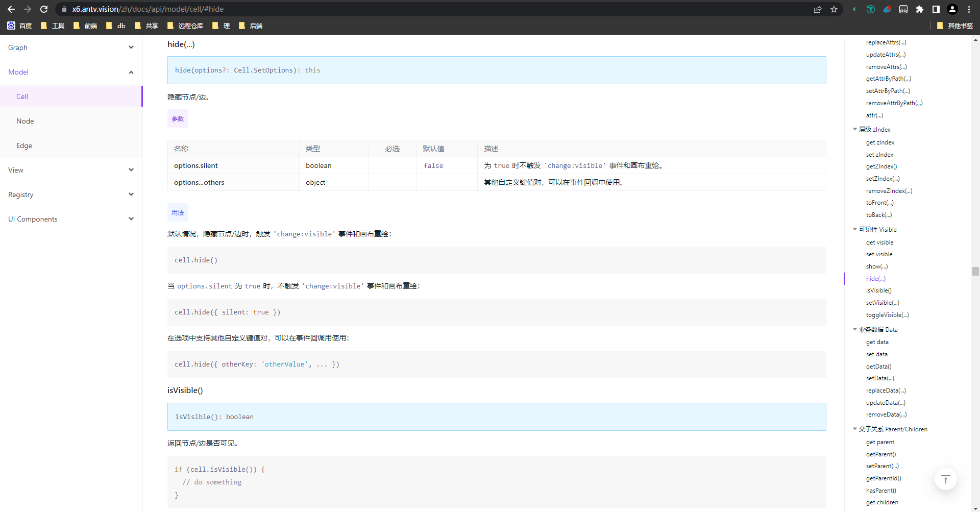
Task: Expand the Registry sidebar section
Action: [71, 194]
